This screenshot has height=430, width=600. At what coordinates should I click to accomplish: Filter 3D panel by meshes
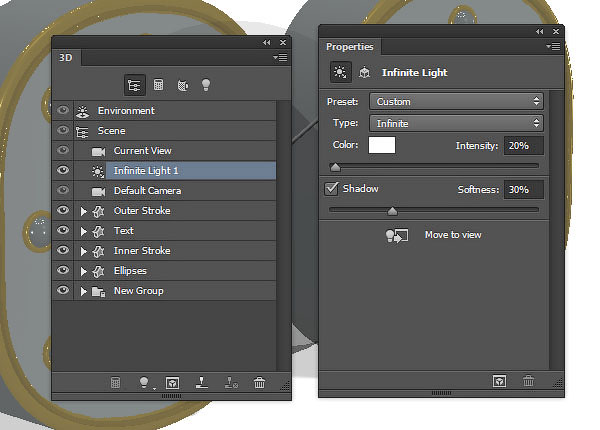pos(158,85)
